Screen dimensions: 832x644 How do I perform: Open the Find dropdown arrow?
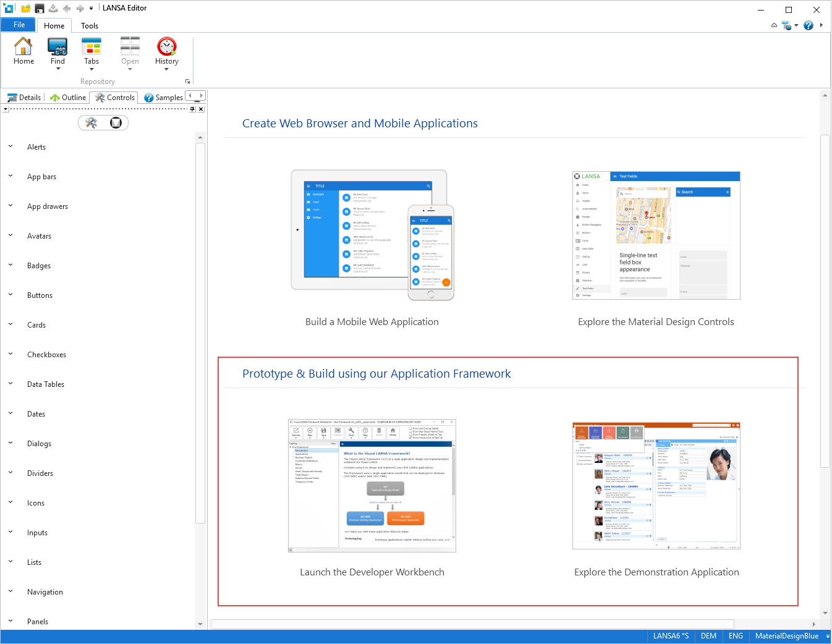pyautogui.click(x=58, y=69)
